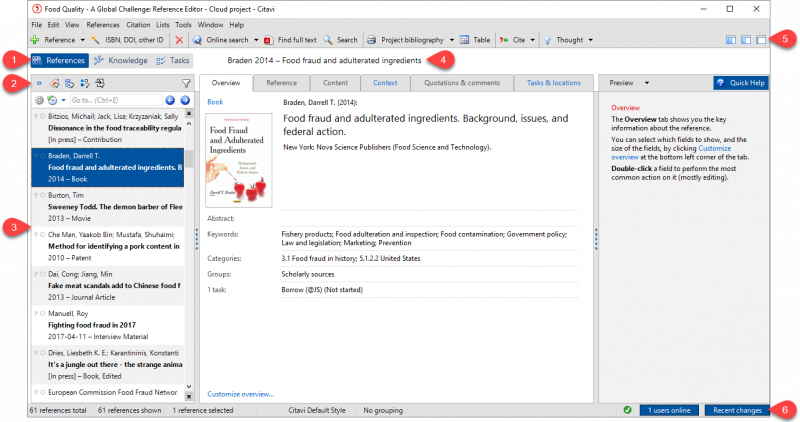Click the Recent changes button
This screenshot has width=800, height=422.
pos(737,410)
